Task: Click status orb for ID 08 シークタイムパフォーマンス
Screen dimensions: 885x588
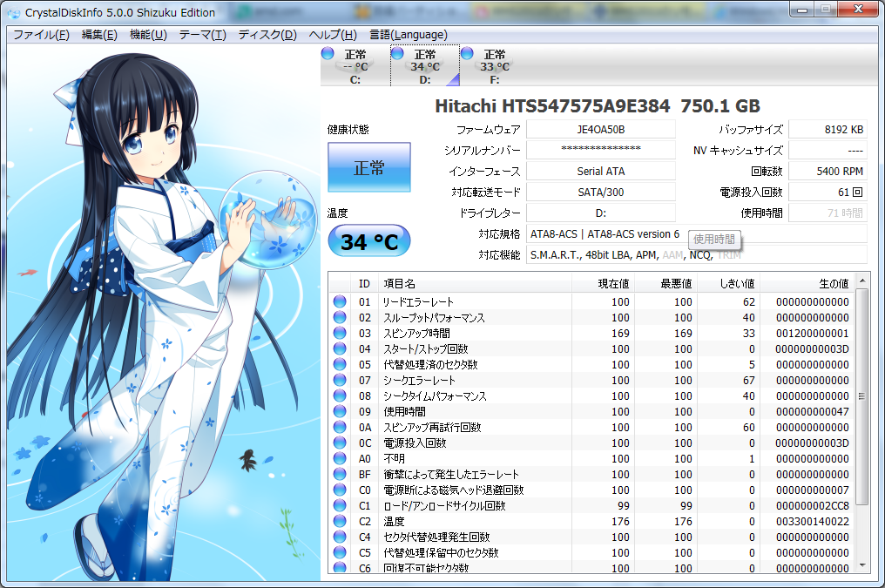Action: pos(340,396)
